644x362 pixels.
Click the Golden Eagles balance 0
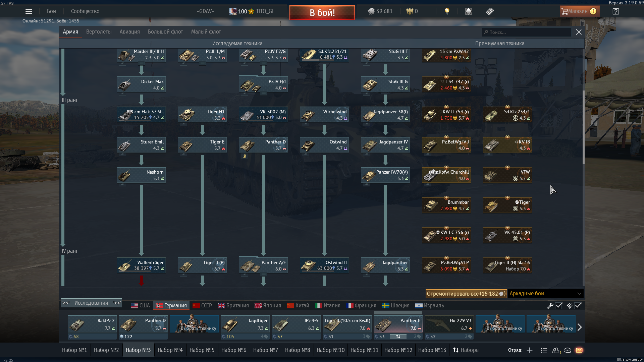[x=412, y=11]
